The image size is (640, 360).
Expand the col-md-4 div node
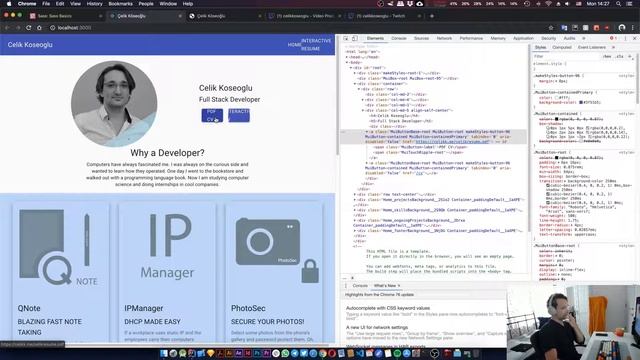click(363, 100)
